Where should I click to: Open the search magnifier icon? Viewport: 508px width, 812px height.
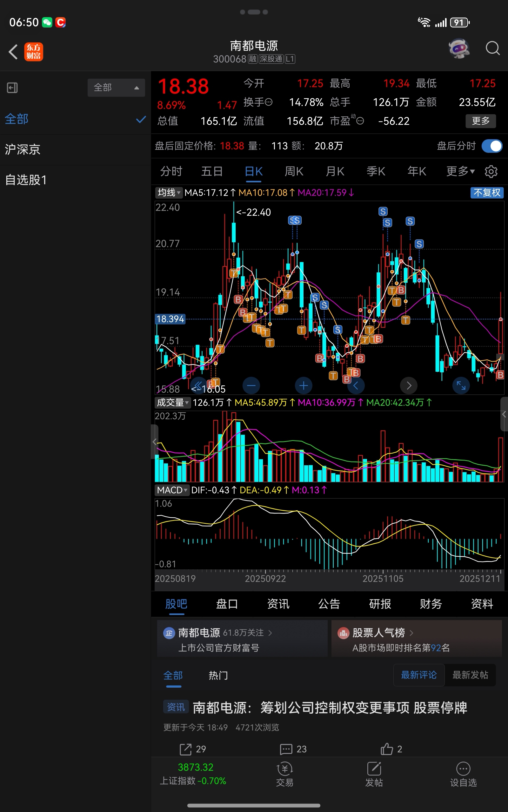click(492, 48)
